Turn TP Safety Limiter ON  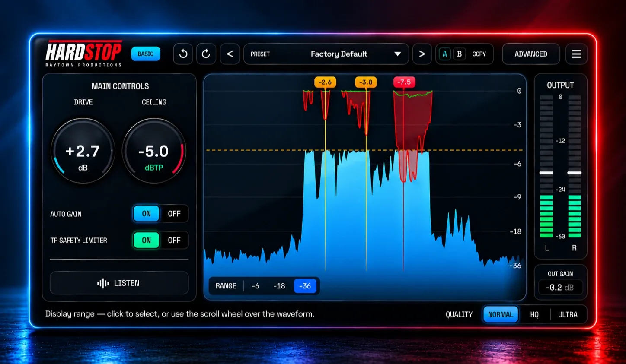coord(147,240)
